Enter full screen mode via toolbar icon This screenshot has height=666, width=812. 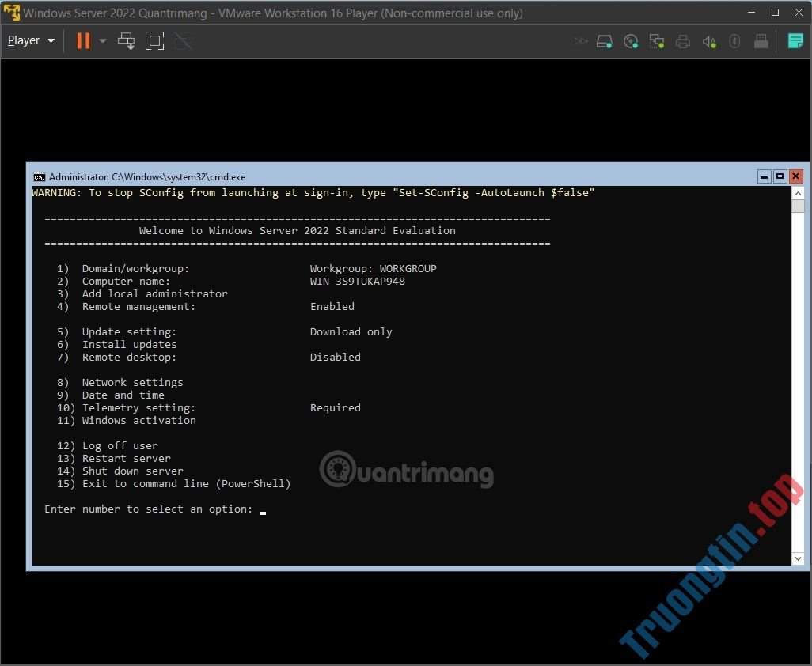pos(155,41)
